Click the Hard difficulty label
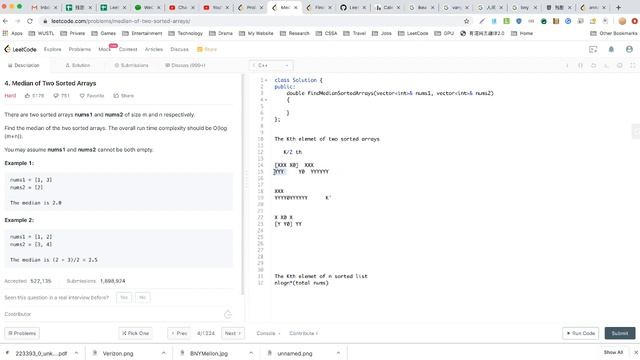Viewport: 640px width, 360px height. click(x=10, y=96)
